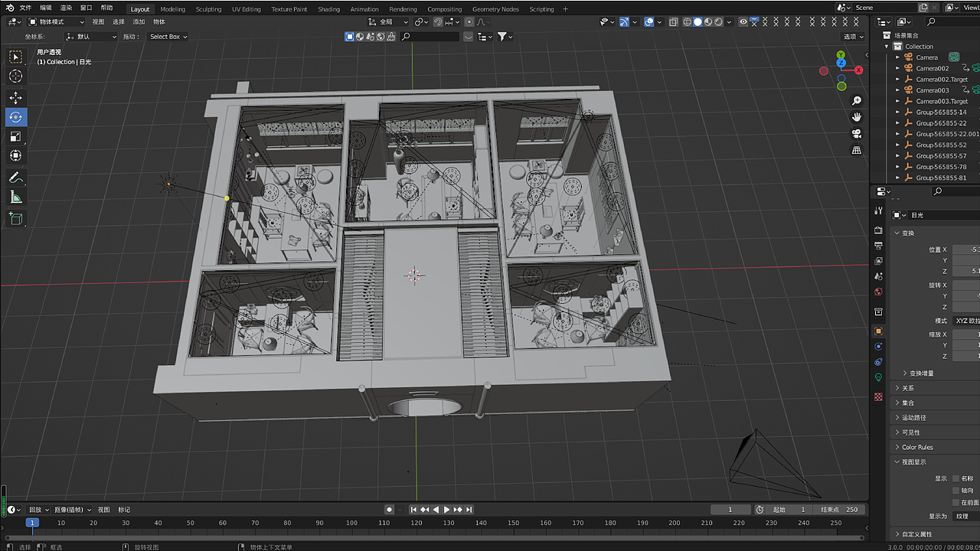Select the Add Cube tool
The image size is (980, 551).
[15, 219]
